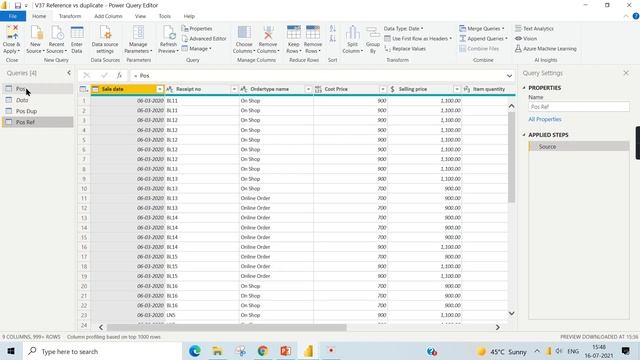Click the fx formula icon
Image resolution: width=640 pixels, height=360 pixels.
tap(119, 75)
